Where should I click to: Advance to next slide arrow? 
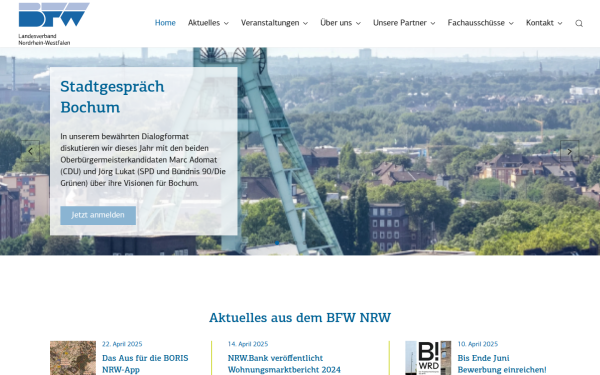[x=569, y=151]
